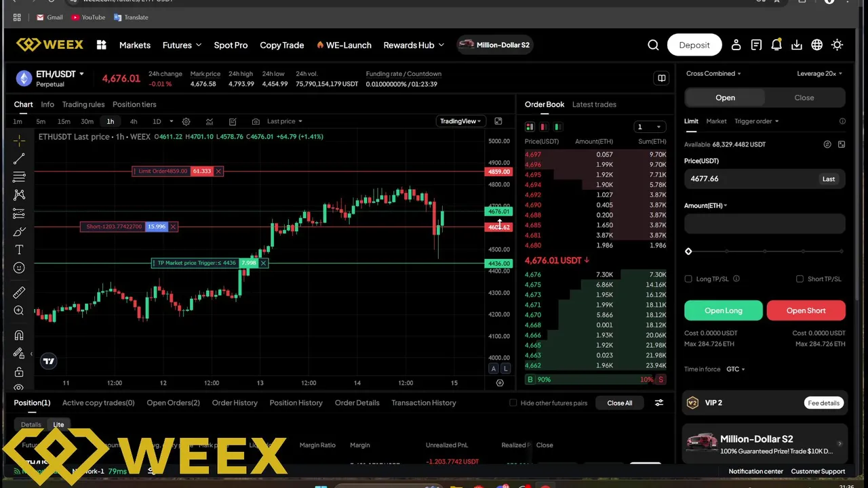Open the TradingView chart type dropdown
868x488 pixels.
coord(460,121)
